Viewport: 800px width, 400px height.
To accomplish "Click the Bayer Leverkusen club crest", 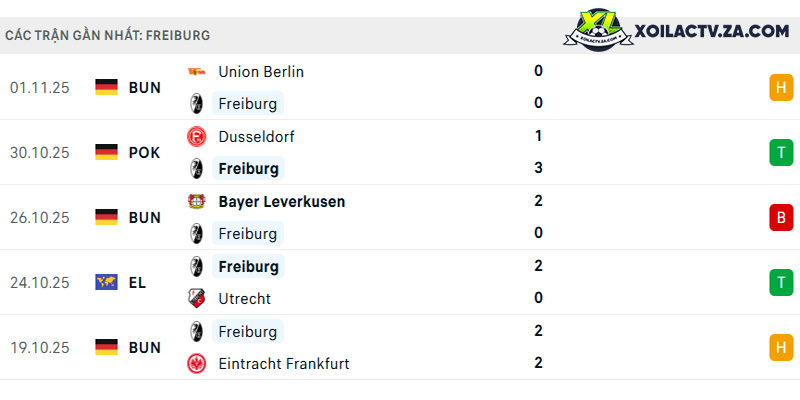I will pos(196,202).
